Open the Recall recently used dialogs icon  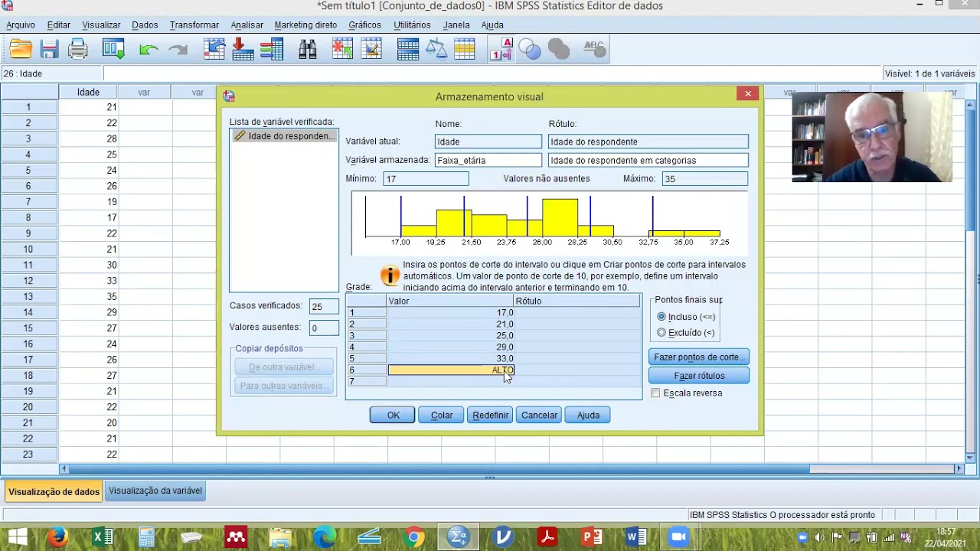click(114, 50)
